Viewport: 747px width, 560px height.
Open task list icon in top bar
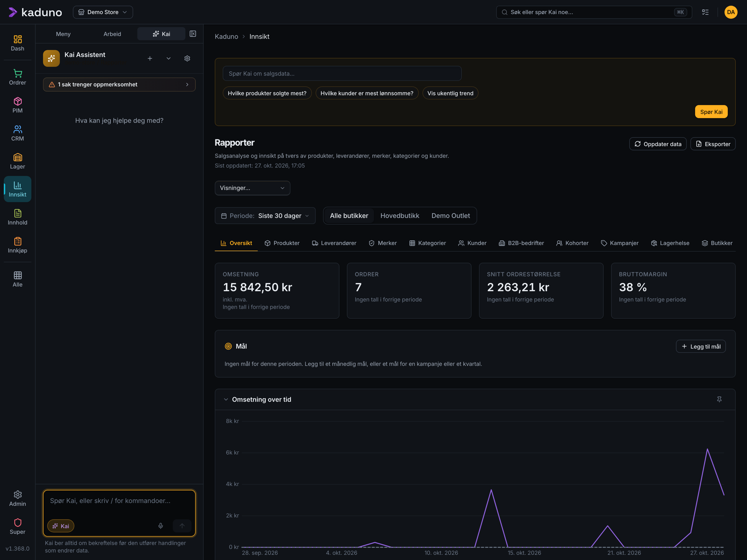pos(705,12)
